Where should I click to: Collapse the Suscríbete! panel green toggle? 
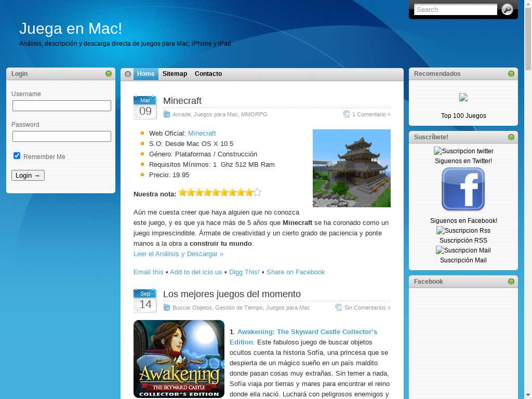tap(511, 137)
